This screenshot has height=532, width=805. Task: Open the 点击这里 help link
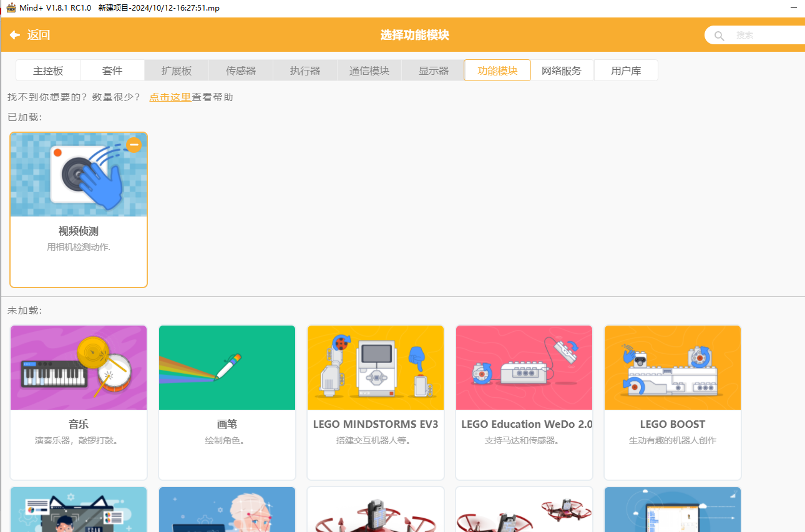(x=170, y=97)
